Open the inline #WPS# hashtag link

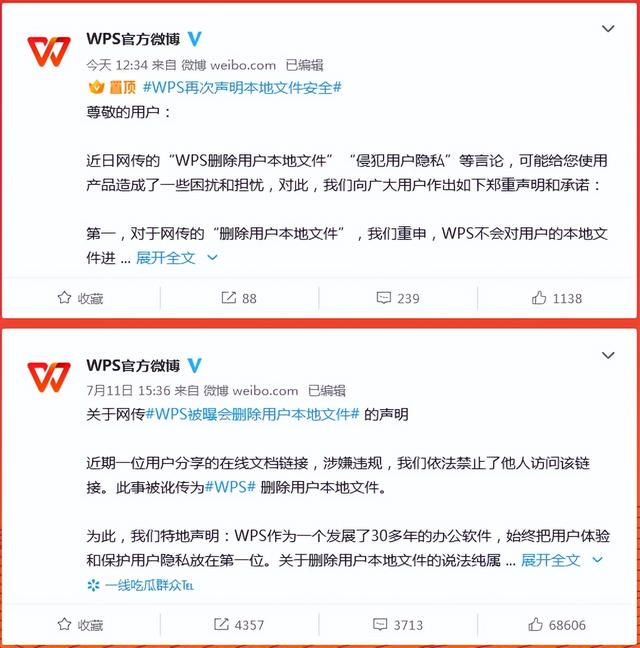click(x=230, y=487)
